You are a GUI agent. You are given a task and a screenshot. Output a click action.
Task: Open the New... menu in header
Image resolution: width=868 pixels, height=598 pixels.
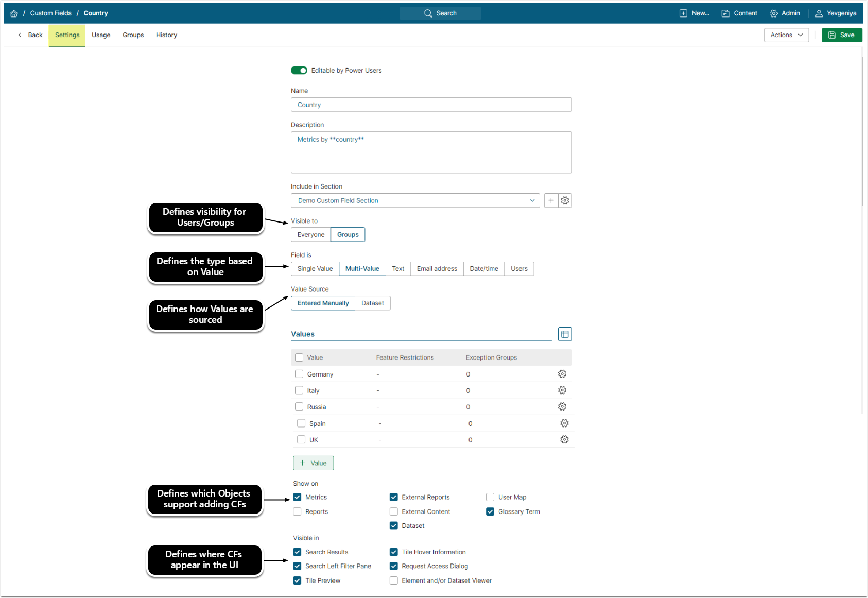tap(694, 13)
